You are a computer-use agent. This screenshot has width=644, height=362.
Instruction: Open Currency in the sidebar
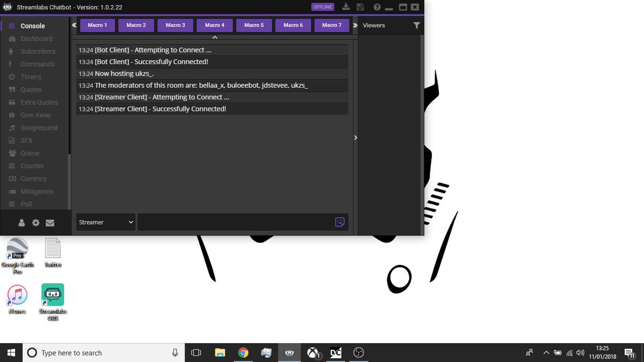pos(34,179)
